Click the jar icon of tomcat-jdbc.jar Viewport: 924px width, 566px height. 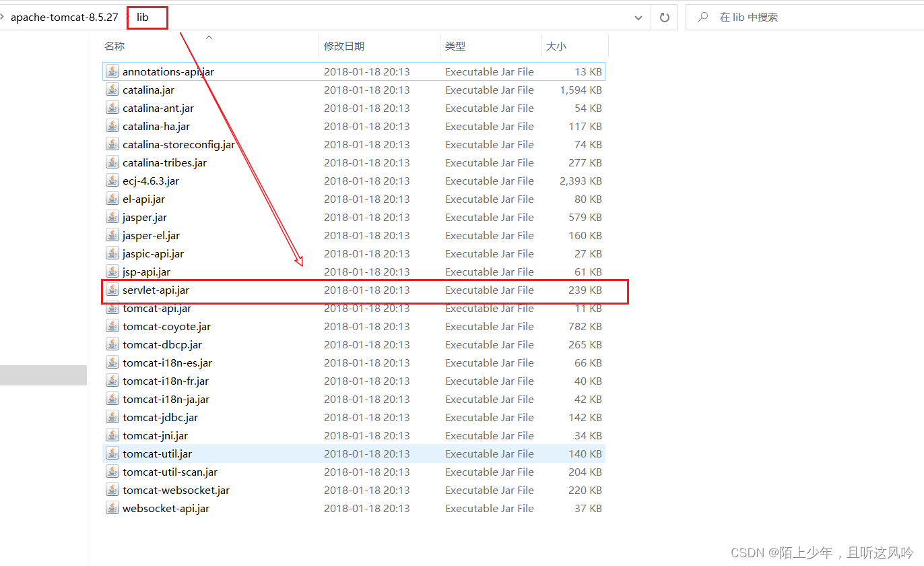click(112, 417)
